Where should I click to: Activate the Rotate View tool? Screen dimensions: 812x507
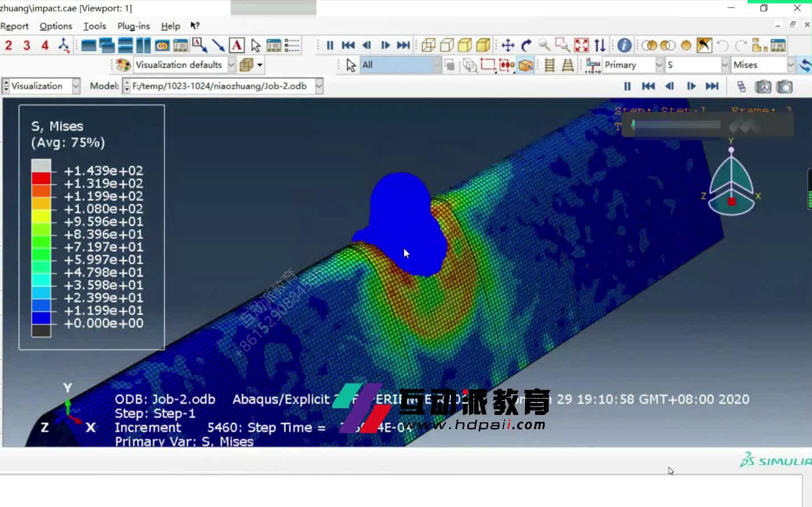(x=525, y=45)
